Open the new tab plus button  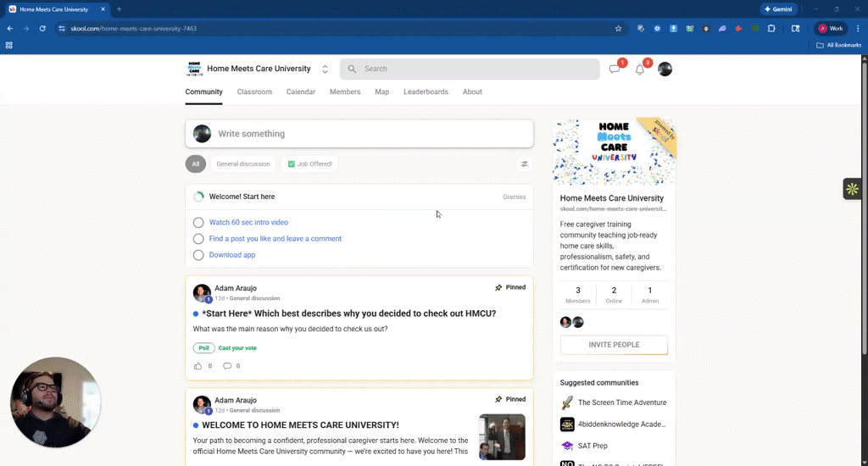[x=119, y=9]
